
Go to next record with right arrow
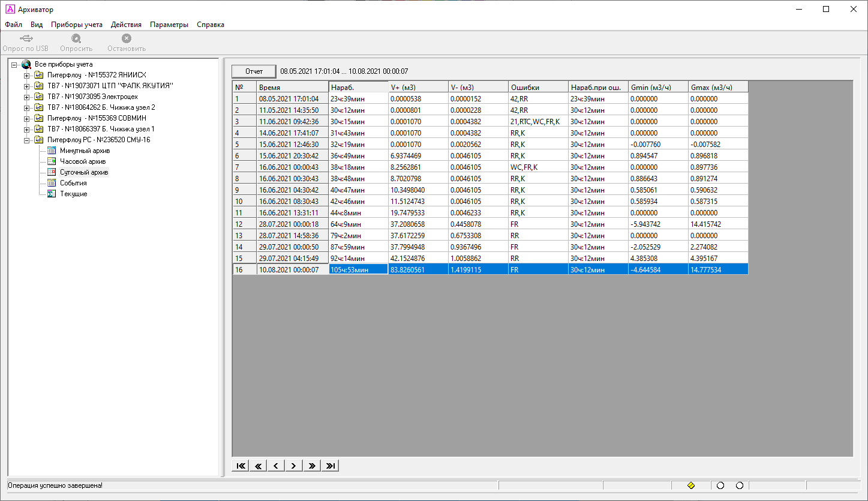294,466
